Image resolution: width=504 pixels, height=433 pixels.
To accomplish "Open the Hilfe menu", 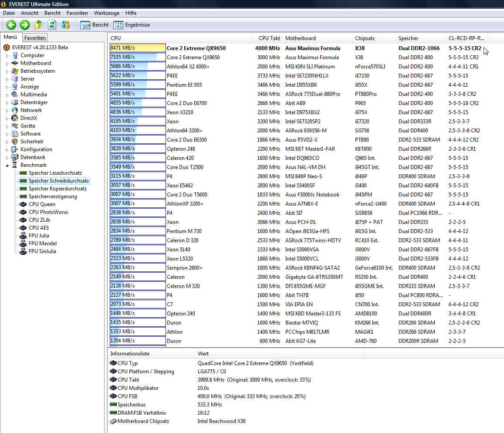I will (131, 13).
